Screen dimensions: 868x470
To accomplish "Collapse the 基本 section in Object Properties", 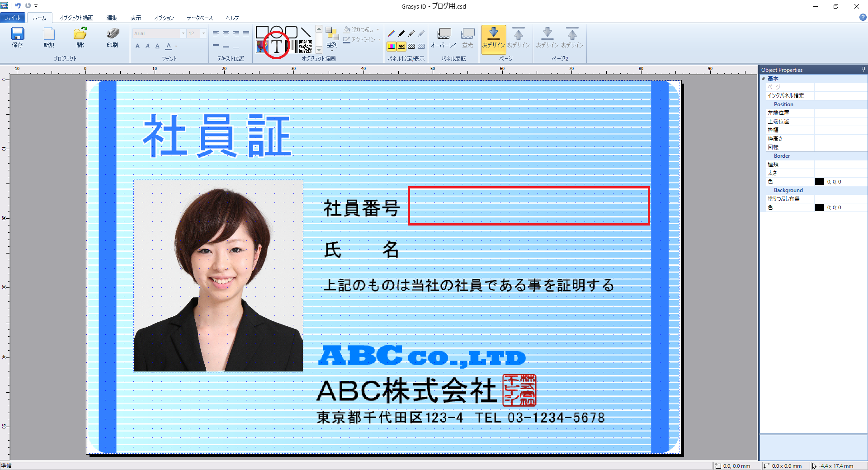I will pos(763,78).
